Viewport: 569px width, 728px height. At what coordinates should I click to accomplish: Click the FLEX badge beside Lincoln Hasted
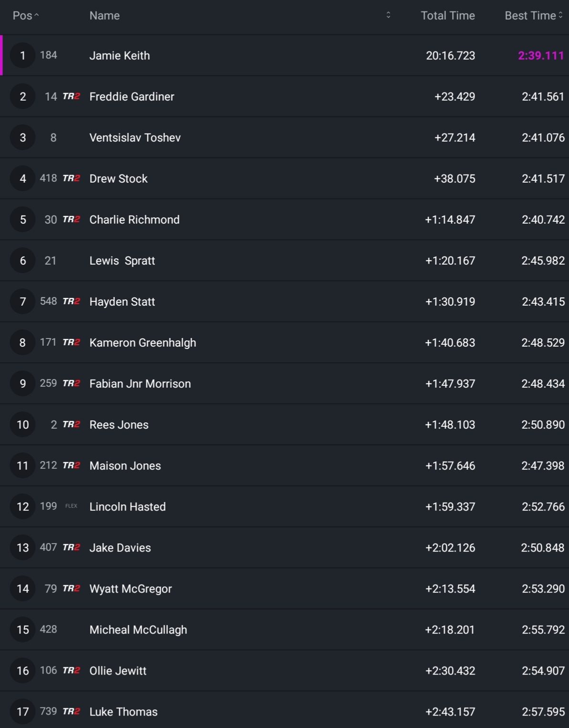pos(71,506)
